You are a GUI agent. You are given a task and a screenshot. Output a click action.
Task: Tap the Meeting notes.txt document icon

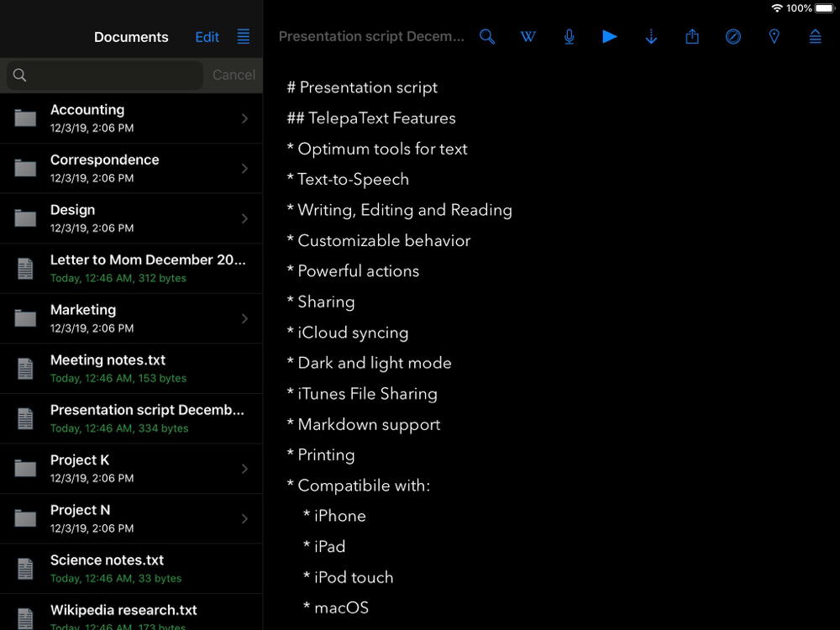pyautogui.click(x=25, y=369)
